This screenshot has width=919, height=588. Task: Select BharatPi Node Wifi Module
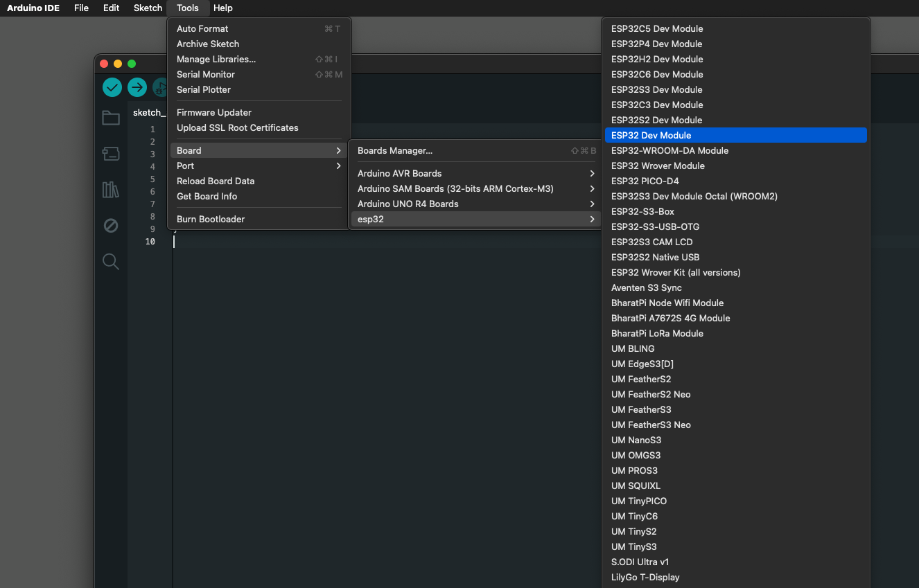[736, 303]
